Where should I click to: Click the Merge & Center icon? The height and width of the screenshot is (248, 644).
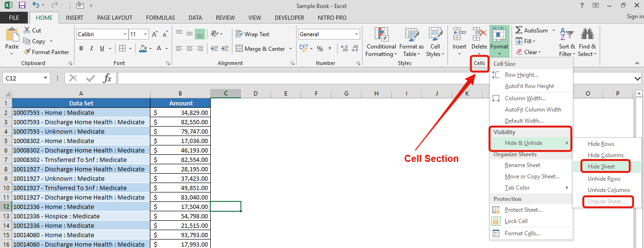(239, 48)
